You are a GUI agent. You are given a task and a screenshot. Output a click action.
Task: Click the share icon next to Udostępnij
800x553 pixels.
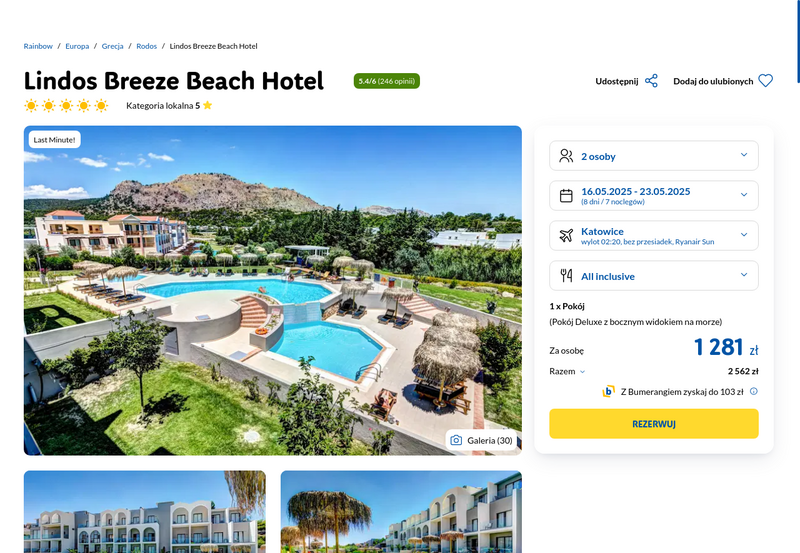(x=651, y=81)
